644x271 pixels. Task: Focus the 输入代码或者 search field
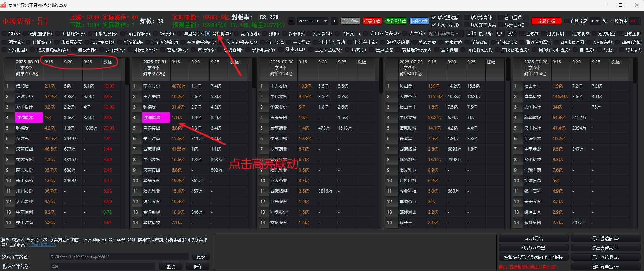click(445, 34)
